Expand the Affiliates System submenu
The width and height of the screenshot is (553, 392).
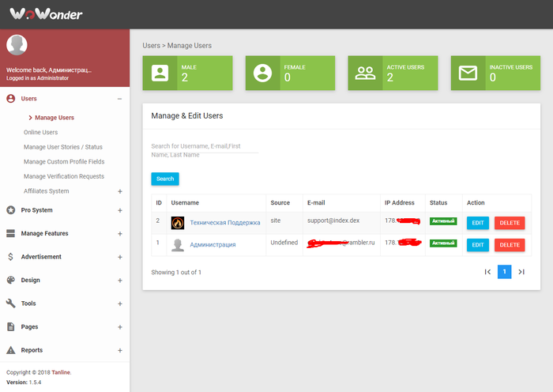click(x=120, y=191)
